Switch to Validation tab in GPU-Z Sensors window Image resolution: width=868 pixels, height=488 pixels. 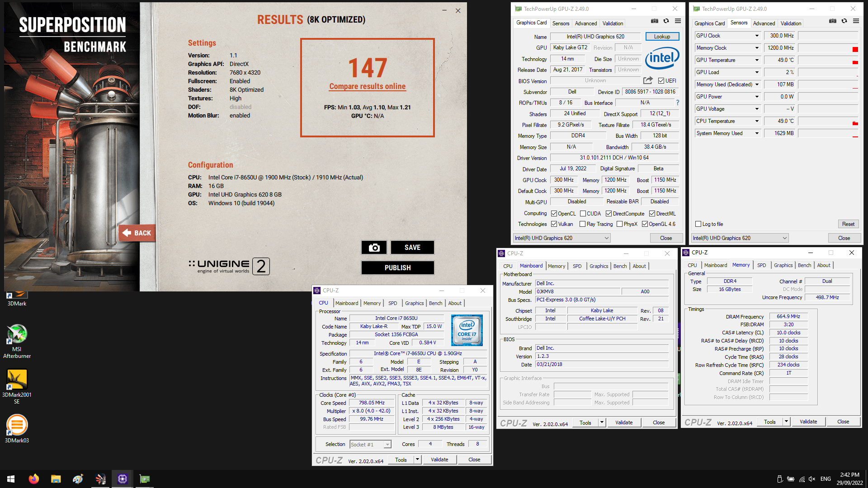coord(791,23)
